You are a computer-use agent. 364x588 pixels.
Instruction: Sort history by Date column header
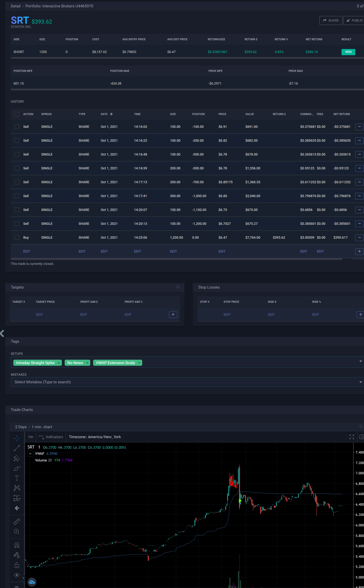point(104,114)
